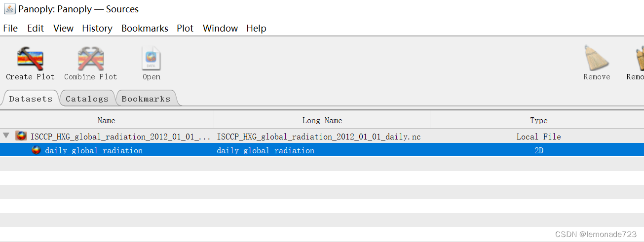Screen dimensions: 644x242
Task: Click the Create Plot toolbar icon
Action: pos(30,59)
